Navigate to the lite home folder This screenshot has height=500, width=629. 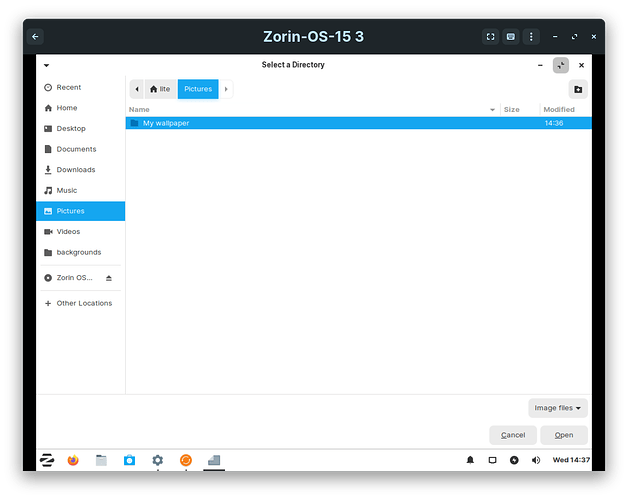click(x=160, y=89)
